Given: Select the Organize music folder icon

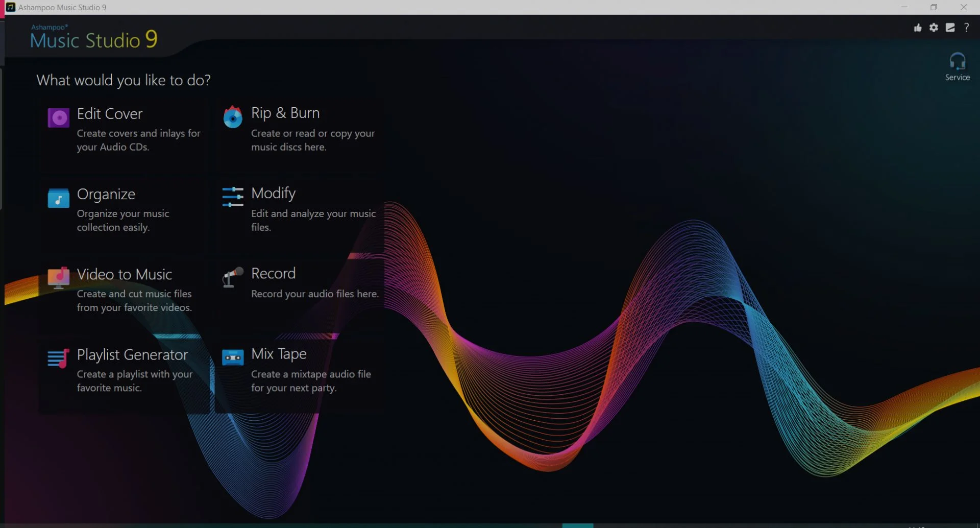Looking at the screenshot, I should (58, 198).
